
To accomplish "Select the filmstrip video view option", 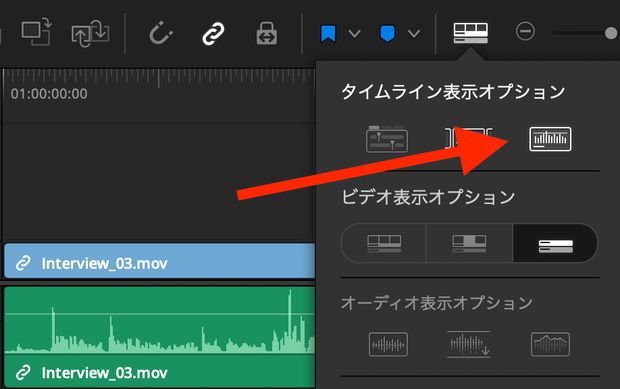I will (384, 243).
